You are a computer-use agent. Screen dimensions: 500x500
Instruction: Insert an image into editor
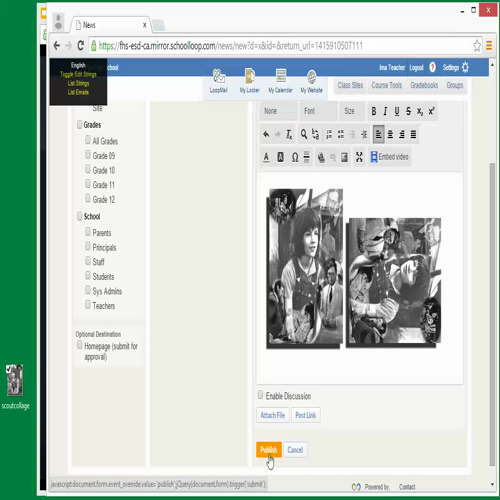[x=344, y=157]
